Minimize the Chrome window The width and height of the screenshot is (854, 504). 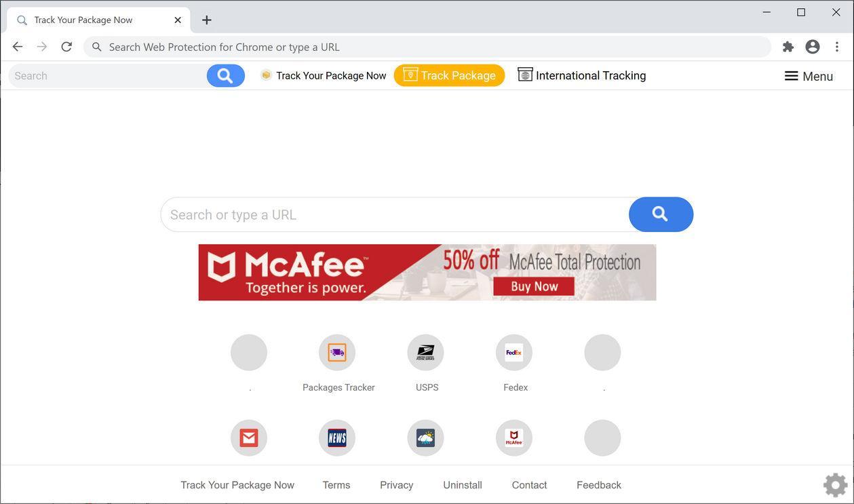click(767, 12)
